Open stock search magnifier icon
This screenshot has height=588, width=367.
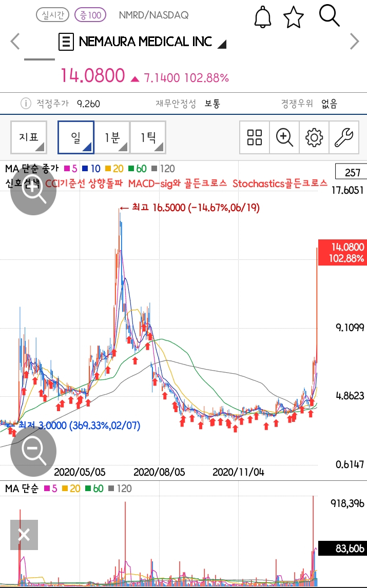point(329,15)
